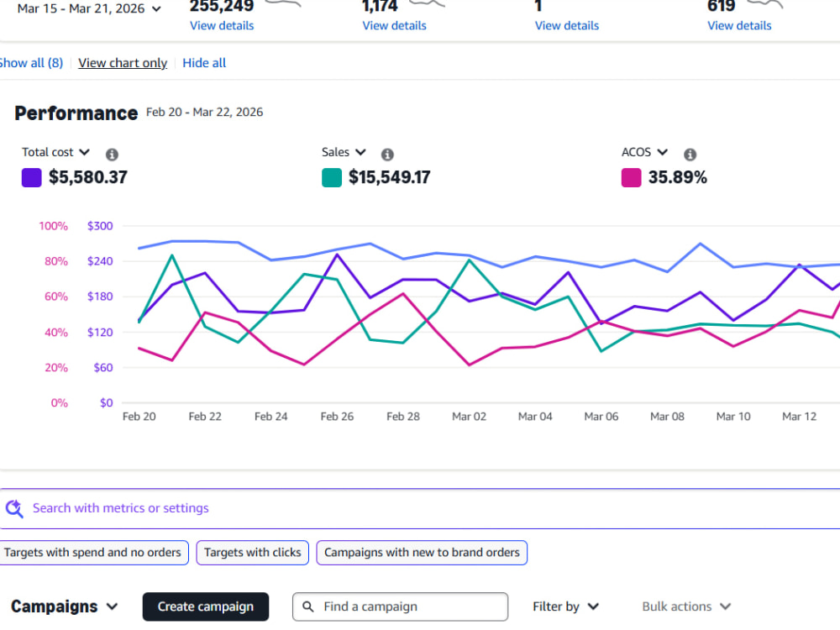Open the Bulk actions dropdown

[x=686, y=606]
